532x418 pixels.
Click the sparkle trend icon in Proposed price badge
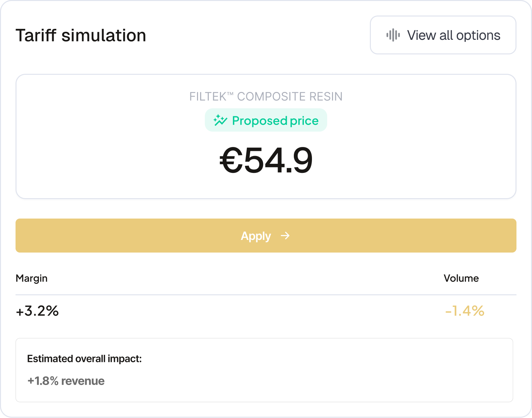220,120
